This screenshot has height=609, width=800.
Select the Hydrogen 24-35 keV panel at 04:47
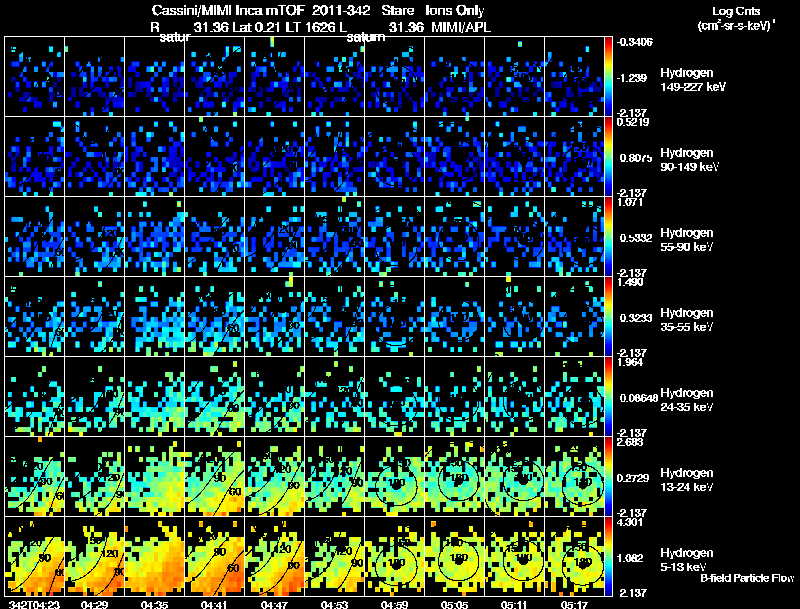[274, 397]
